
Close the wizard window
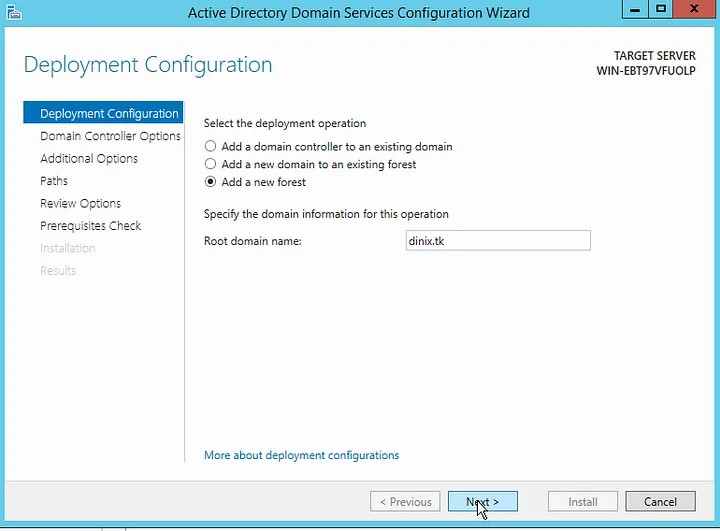694,9
